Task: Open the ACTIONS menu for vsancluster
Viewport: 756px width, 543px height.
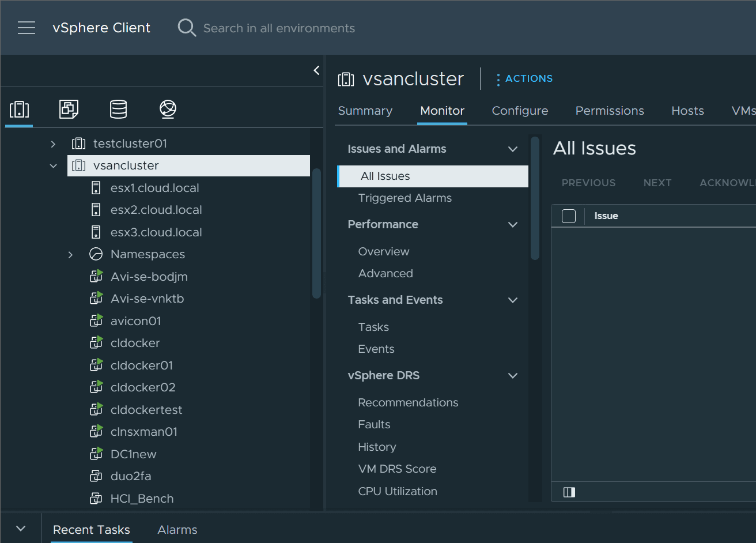Action: 524,78
